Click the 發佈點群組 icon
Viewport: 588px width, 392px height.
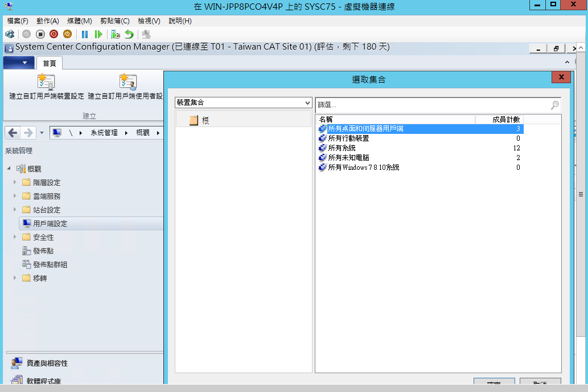pos(26,264)
